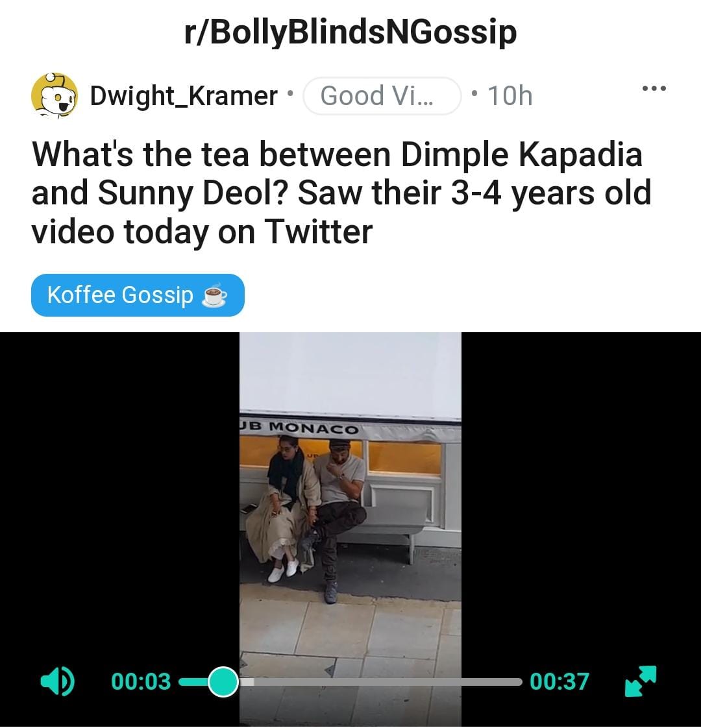Click the 00:37 total duration label
Screen dimensions: 701x728
[x=560, y=681]
